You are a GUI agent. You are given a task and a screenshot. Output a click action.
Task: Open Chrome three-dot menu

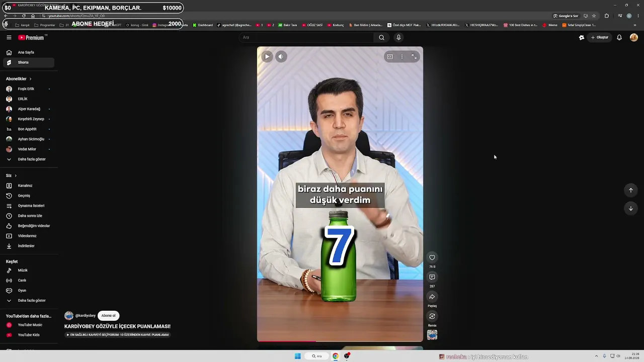(x=637, y=16)
